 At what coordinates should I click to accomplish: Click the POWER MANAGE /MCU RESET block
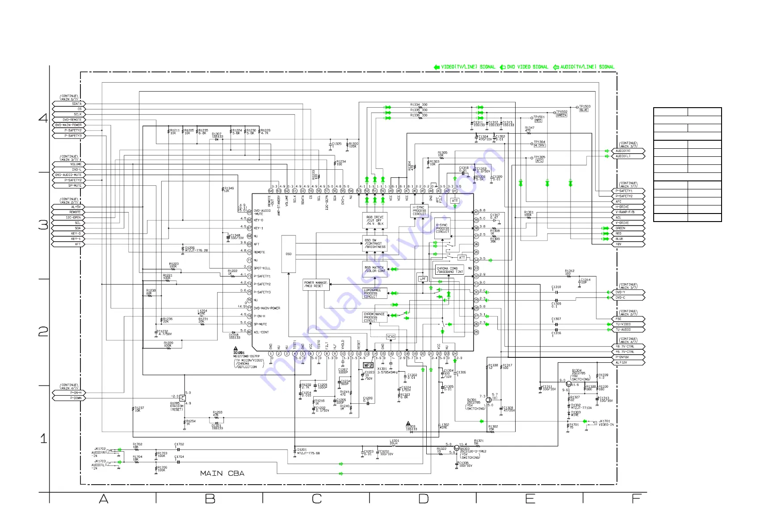click(x=316, y=285)
